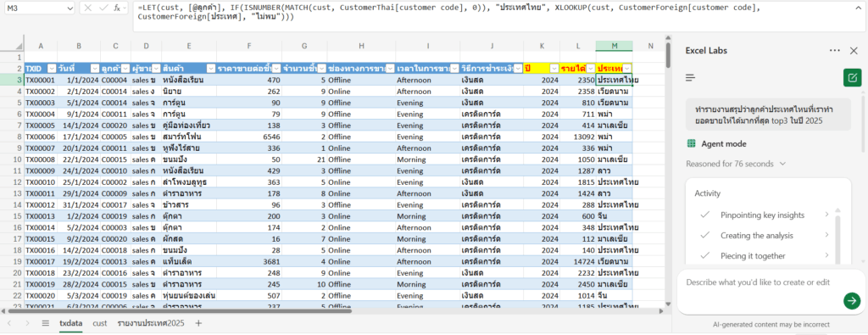Select column N header

click(x=650, y=46)
